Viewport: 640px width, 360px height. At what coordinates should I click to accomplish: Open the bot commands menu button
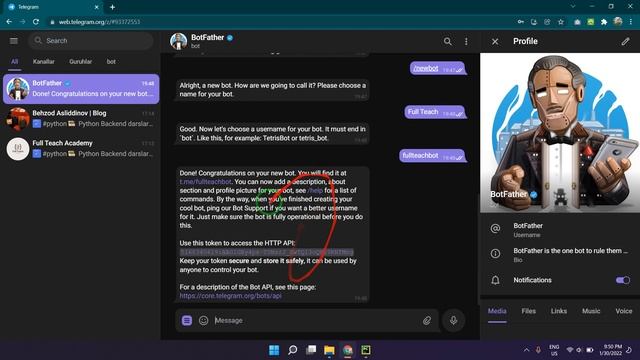(x=187, y=320)
